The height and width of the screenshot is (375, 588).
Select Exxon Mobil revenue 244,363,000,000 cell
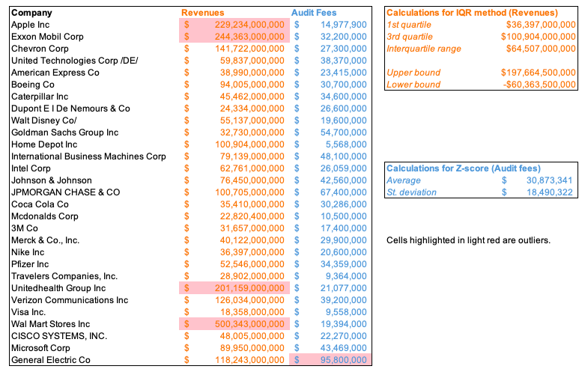pyautogui.click(x=234, y=37)
